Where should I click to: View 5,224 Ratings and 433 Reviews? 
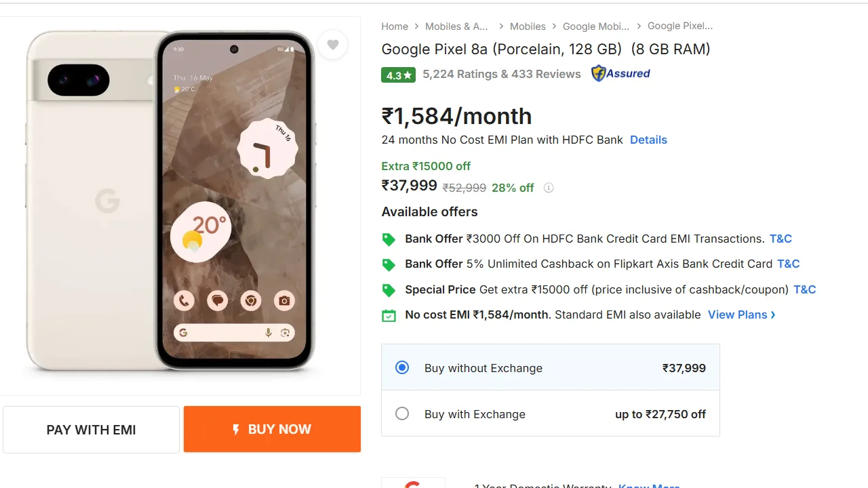coord(501,74)
